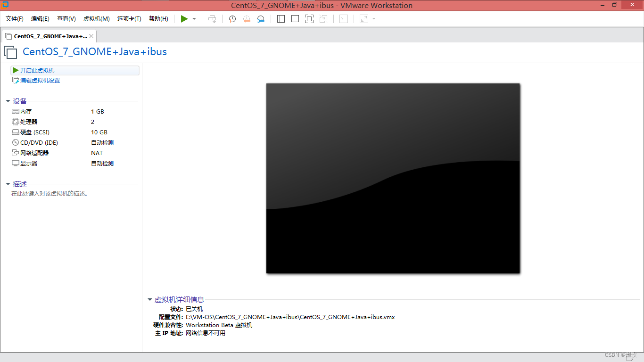Select the 显示器 device row
The width and height of the screenshot is (644, 362).
click(x=75, y=164)
